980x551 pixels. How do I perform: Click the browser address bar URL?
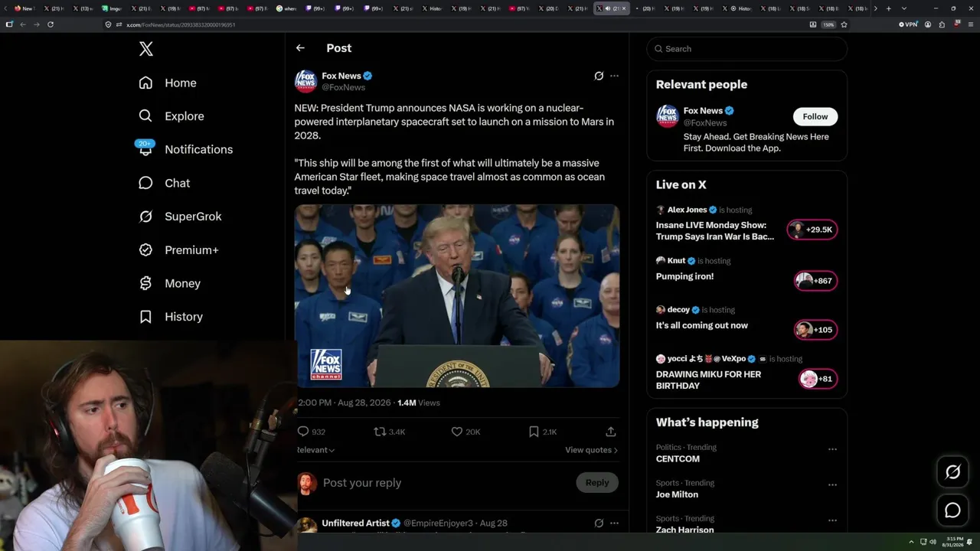pos(181,24)
